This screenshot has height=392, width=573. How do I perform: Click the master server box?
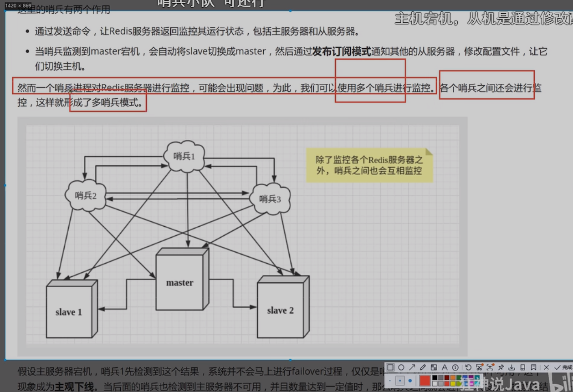(x=181, y=280)
